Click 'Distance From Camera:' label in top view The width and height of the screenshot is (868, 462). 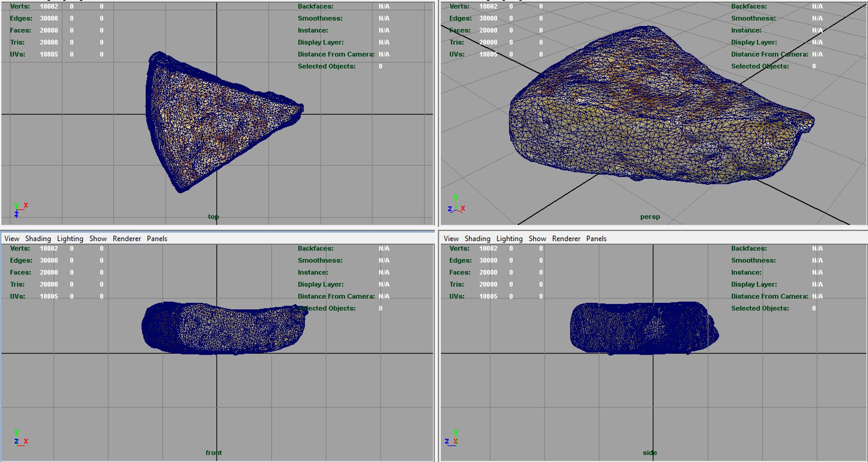click(336, 54)
